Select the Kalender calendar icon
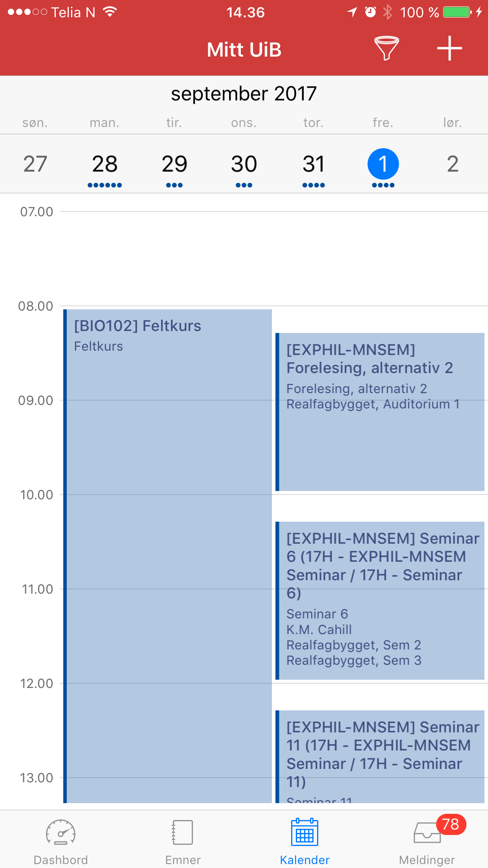This screenshot has height=868, width=488. tap(305, 832)
